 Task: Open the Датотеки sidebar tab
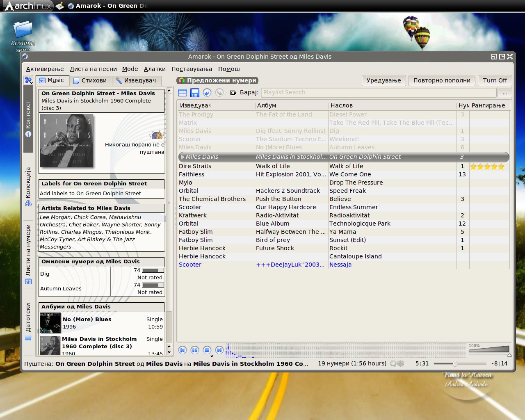[x=28, y=322]
